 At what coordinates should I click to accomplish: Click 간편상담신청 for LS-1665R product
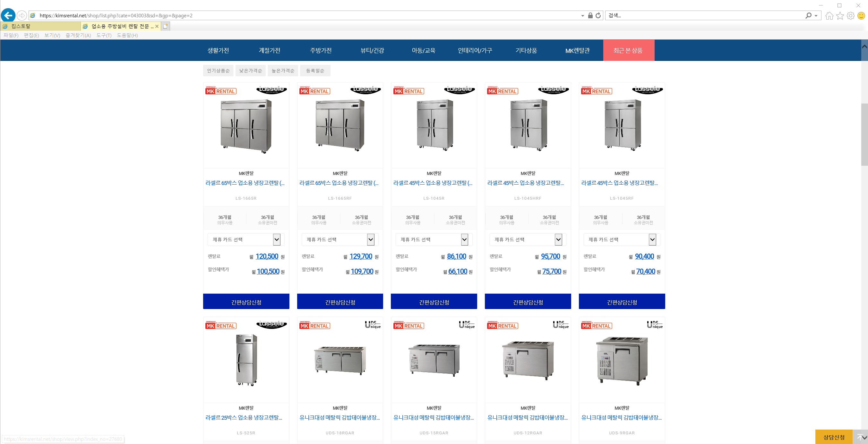point(246,302)
